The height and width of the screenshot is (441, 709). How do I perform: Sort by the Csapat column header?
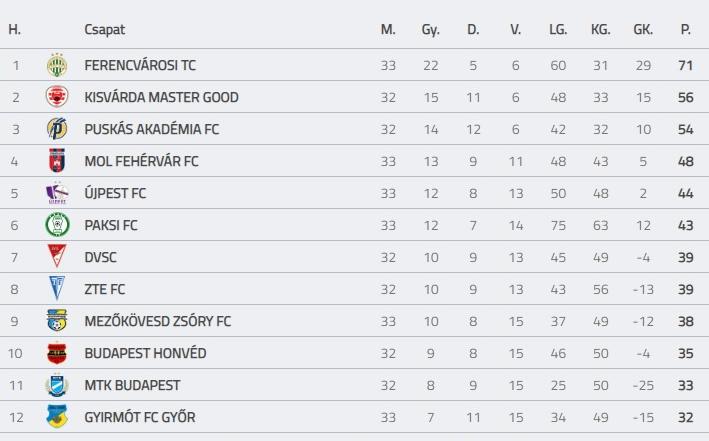point(104,29)
